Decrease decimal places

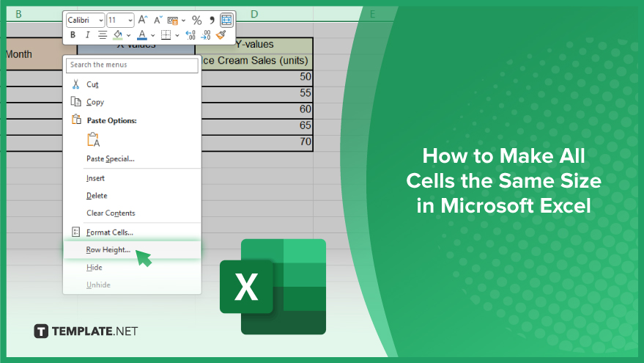pos(206,35)
